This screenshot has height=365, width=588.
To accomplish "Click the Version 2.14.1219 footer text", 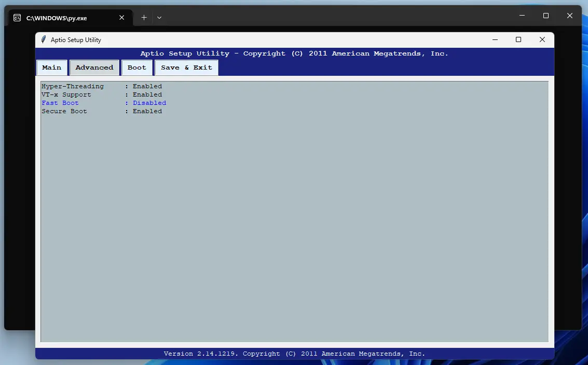I will coord(294,354).
